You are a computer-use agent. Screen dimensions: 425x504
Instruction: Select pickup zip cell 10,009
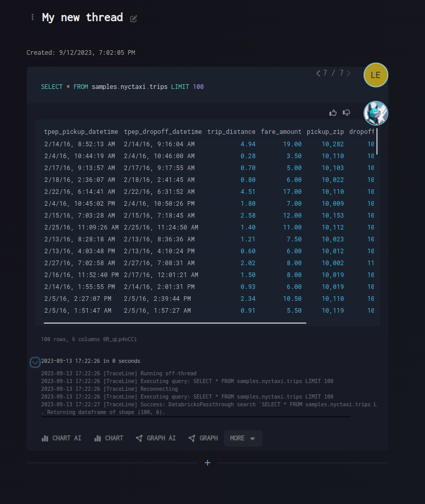[333, 204]
